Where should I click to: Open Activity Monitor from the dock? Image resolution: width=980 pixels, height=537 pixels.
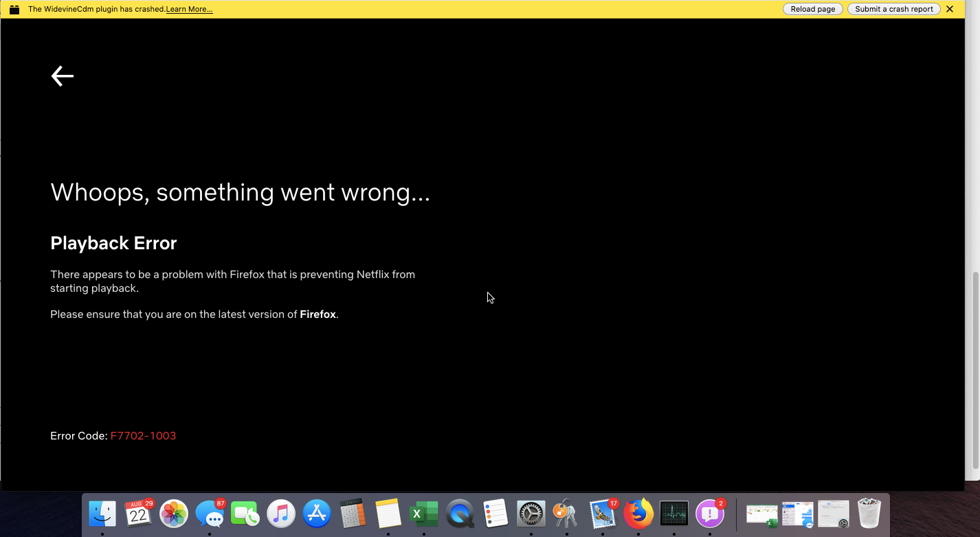coord(674,514)
